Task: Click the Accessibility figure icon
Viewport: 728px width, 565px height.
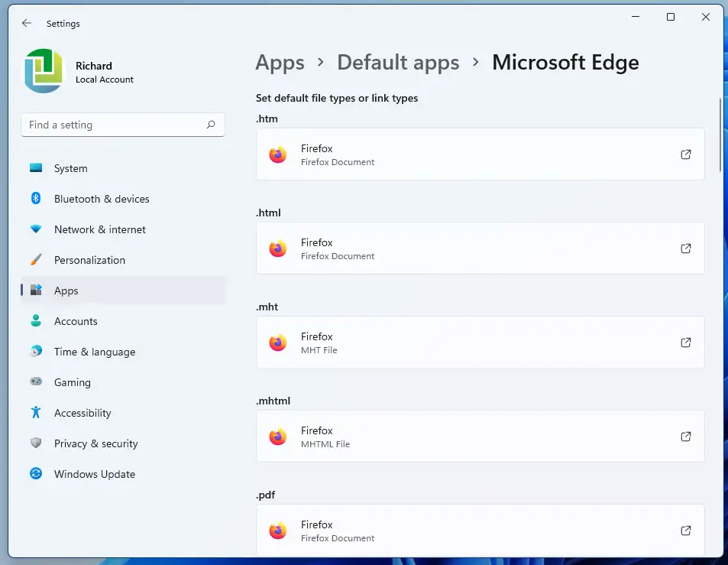Action: [x=36, y=412]
